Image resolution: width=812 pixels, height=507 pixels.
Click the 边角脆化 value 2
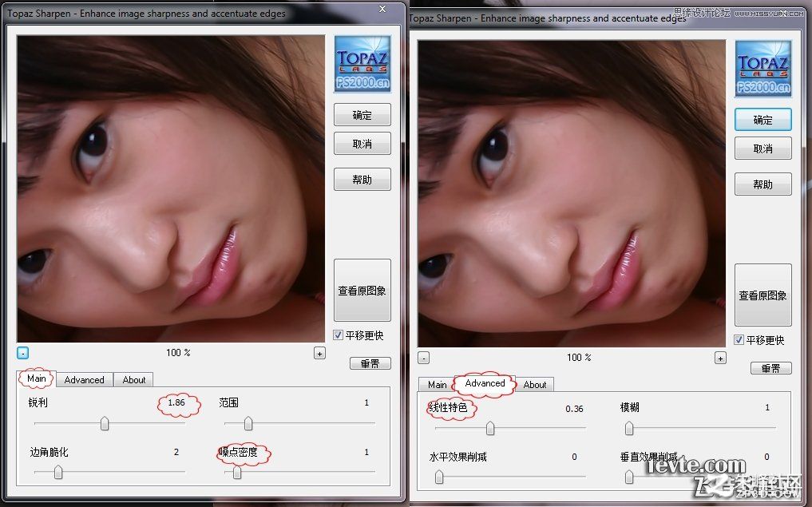176,452
